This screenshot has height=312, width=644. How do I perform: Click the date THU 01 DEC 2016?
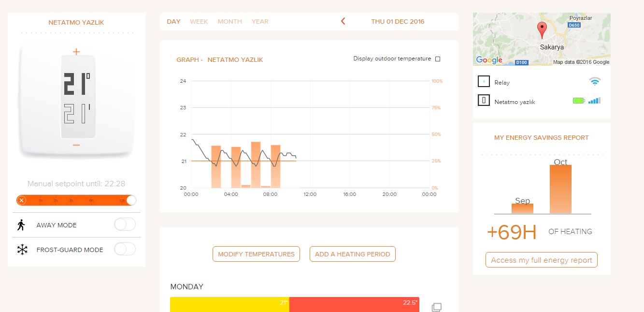[398, 22]
